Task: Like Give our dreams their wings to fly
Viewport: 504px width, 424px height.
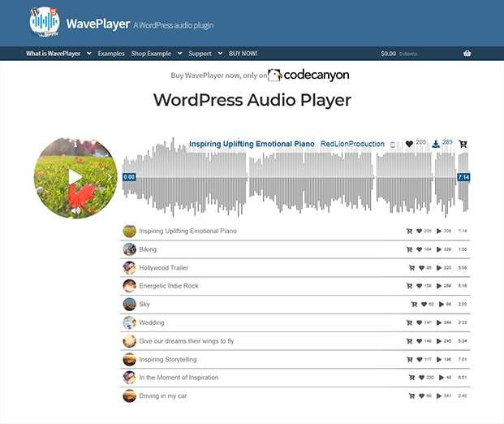Action: (x=419, y=341)
